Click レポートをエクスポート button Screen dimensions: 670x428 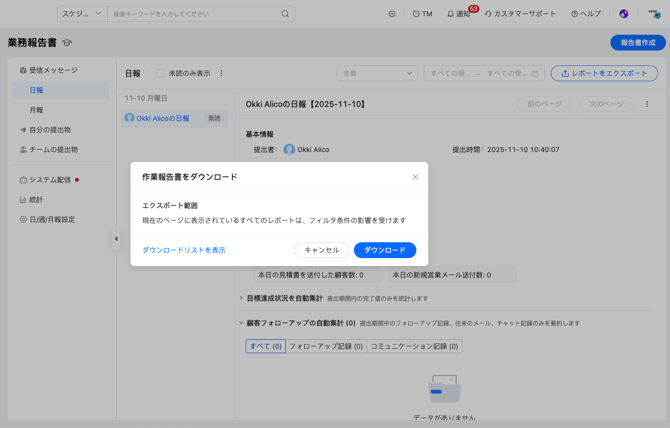tap(604, 73)
